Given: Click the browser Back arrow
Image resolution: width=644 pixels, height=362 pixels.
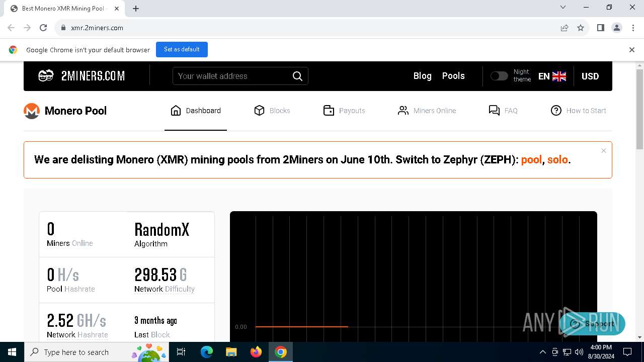Looking at the screenshot, I should point(11,28).
